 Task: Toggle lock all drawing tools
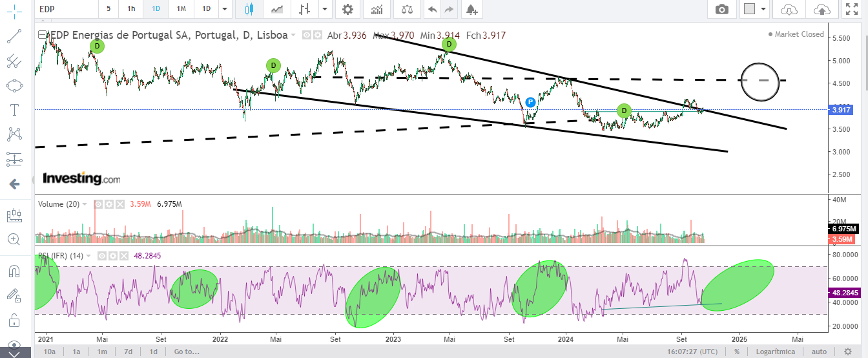pyautogui.click(x=14, y=320)
